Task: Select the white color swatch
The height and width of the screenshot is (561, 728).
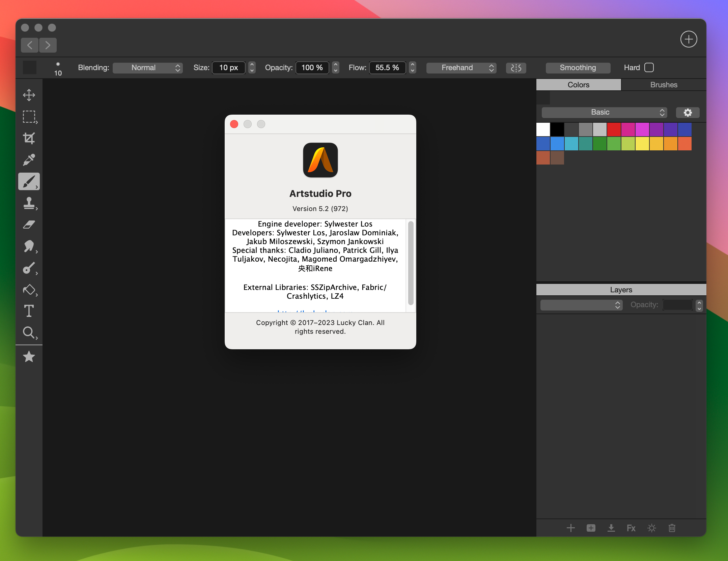Action: (543, 128)
